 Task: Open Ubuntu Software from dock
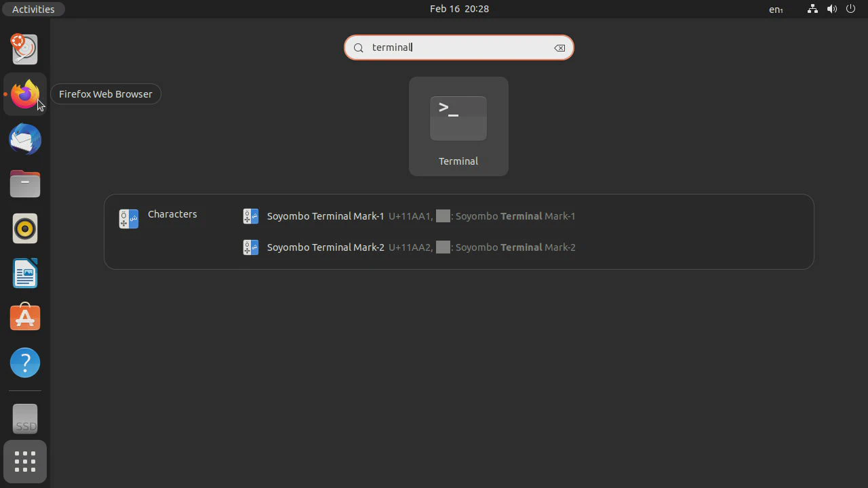tap(25, 318)
